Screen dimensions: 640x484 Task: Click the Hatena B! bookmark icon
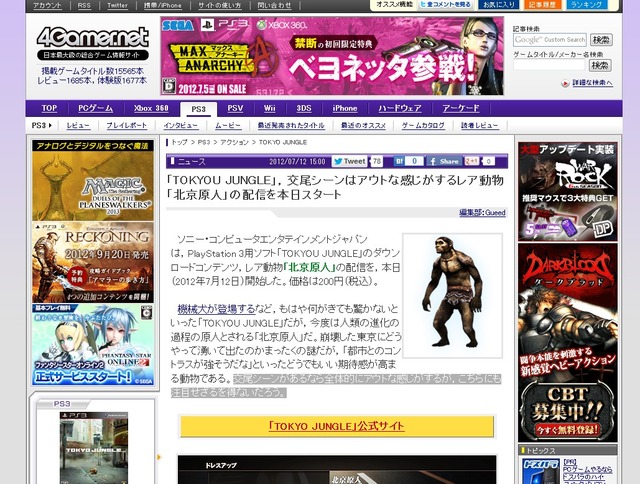pos(399,161)
